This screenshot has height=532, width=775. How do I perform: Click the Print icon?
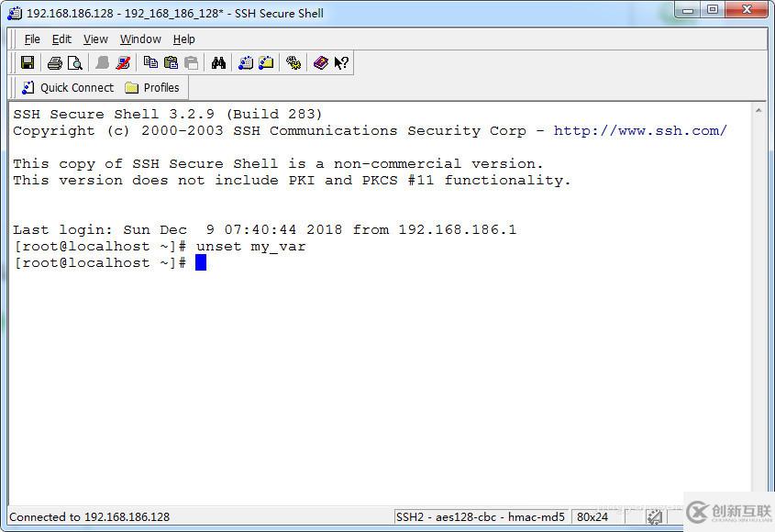pyautogui.click(x=54, y=63)
